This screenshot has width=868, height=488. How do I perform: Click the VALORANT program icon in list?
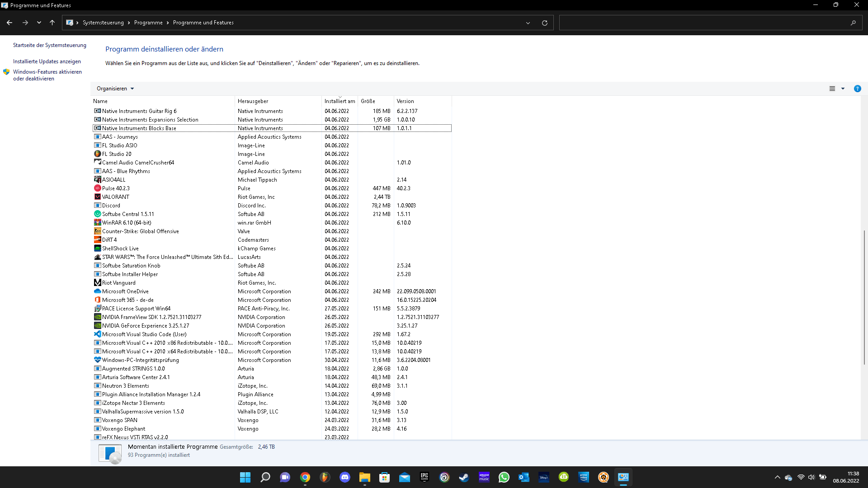pos(97,197)
